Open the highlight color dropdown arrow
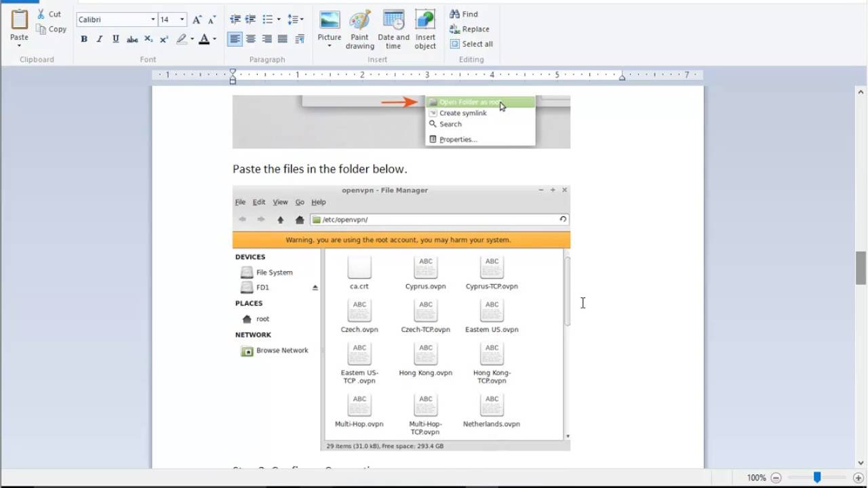 coord(192,39)
